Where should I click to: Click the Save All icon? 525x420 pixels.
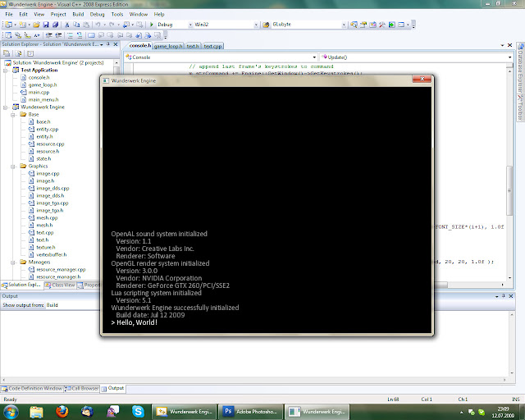pos(56,25)
